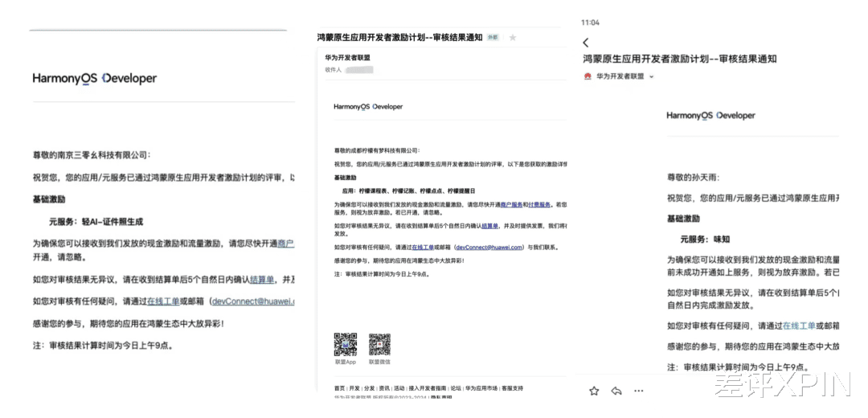Click 活动 in middle email footer
This screenshot has height=418, width=868.
pyautogui.click(x=399, y=388)
